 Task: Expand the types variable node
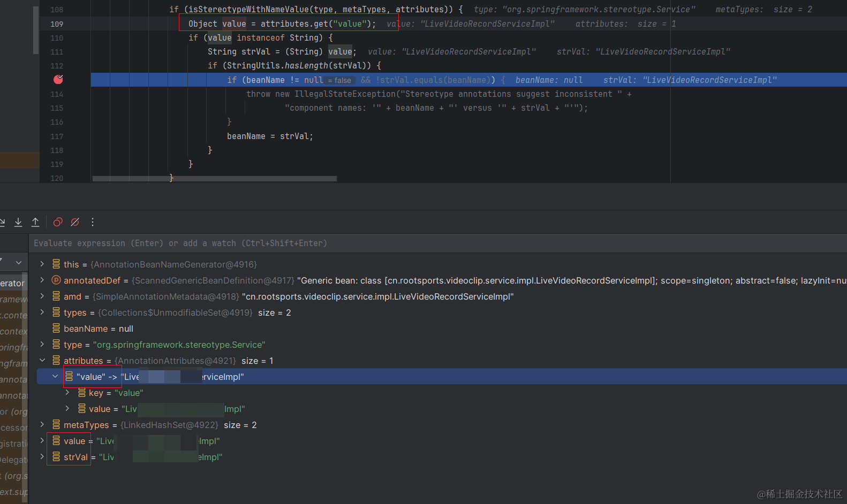pyautogui.click(x=42, y=312)
